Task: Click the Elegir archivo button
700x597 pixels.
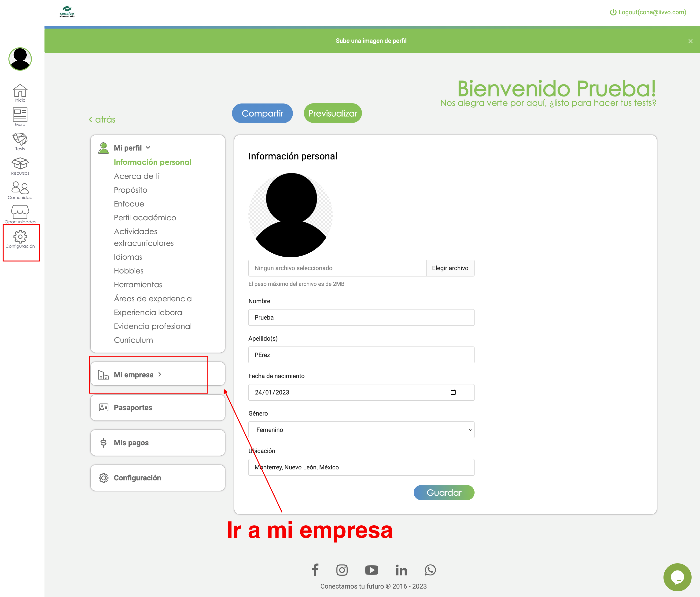Action: click(450, 268)
